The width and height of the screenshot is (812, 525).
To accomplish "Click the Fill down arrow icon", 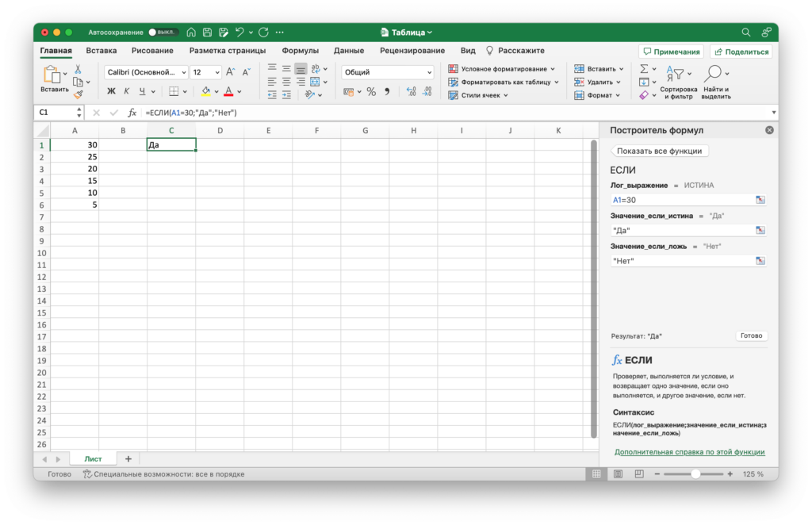I will click(644, 82).
